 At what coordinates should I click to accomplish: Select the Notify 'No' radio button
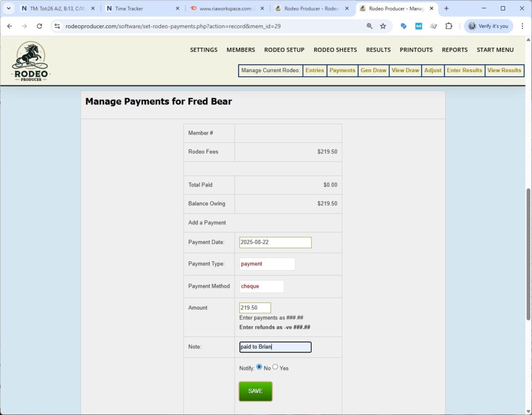259,367
